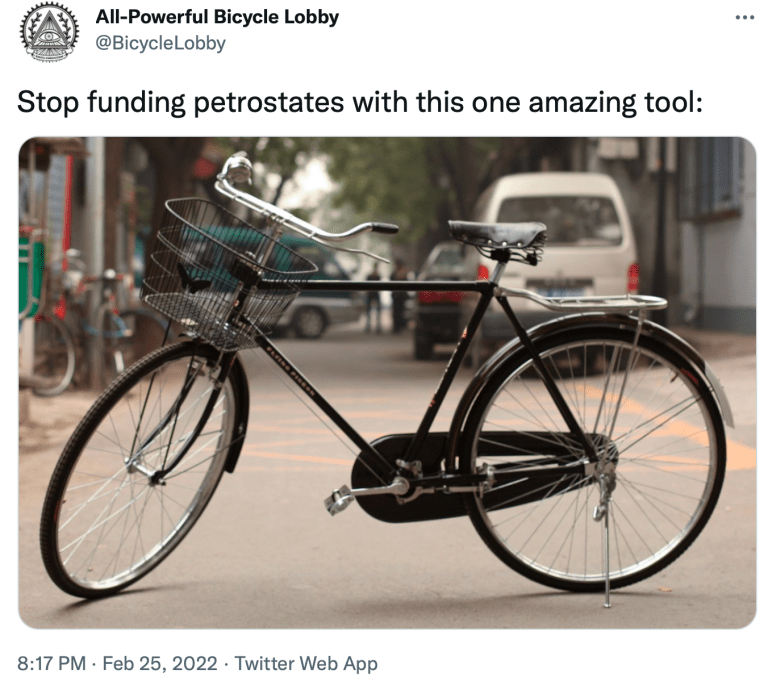The width and height of the screenshot is (768, 686).
Task: Open the bicycle photo in the tweet
Action: pos(387,382)
